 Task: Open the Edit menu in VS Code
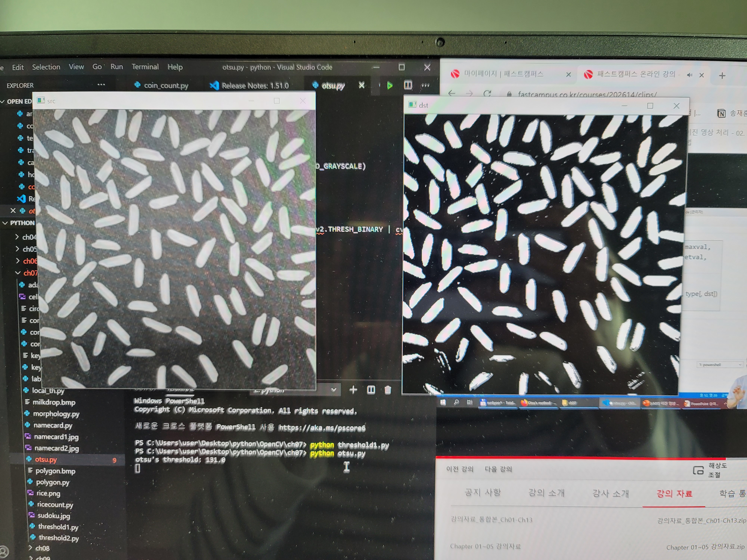pos(18,67)
